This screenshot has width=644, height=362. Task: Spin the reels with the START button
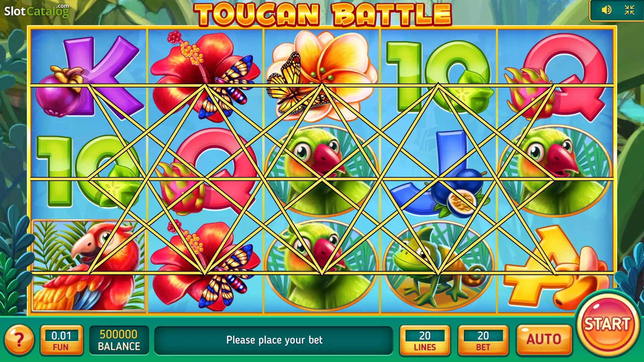click(607, 324)
